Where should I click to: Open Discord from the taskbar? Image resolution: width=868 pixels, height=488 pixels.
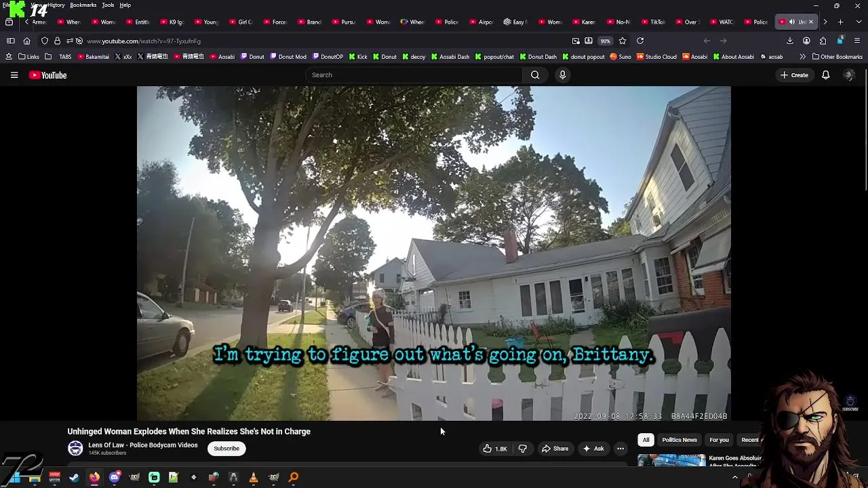114,477
